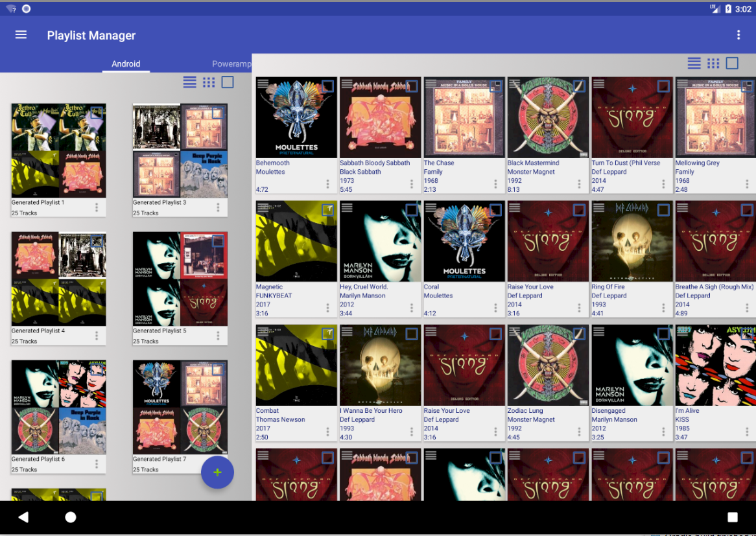Tick the checkbox on Generated Playlist 3
756x536 pixels.
pyautogui.click(x=218, y=113)
